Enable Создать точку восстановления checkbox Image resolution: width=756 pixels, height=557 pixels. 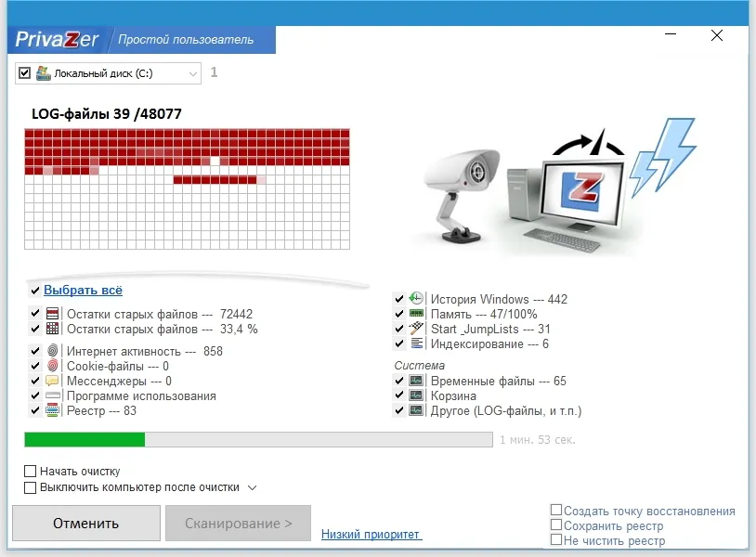click(556, 510)
